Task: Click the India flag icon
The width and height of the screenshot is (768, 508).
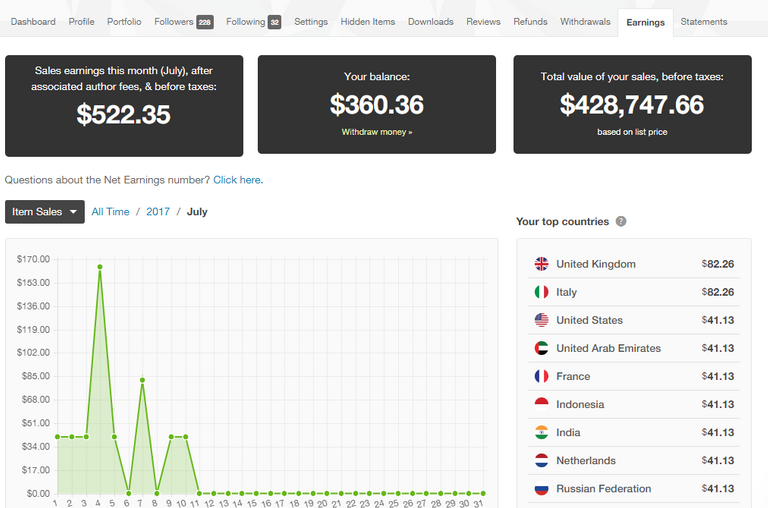Action: coord(541,432)
